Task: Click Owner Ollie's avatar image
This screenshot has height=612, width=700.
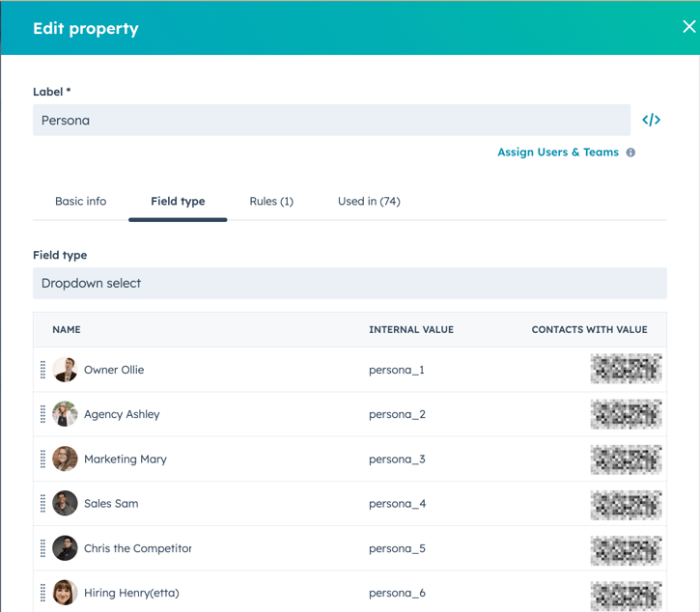Action: click(66, 370)
